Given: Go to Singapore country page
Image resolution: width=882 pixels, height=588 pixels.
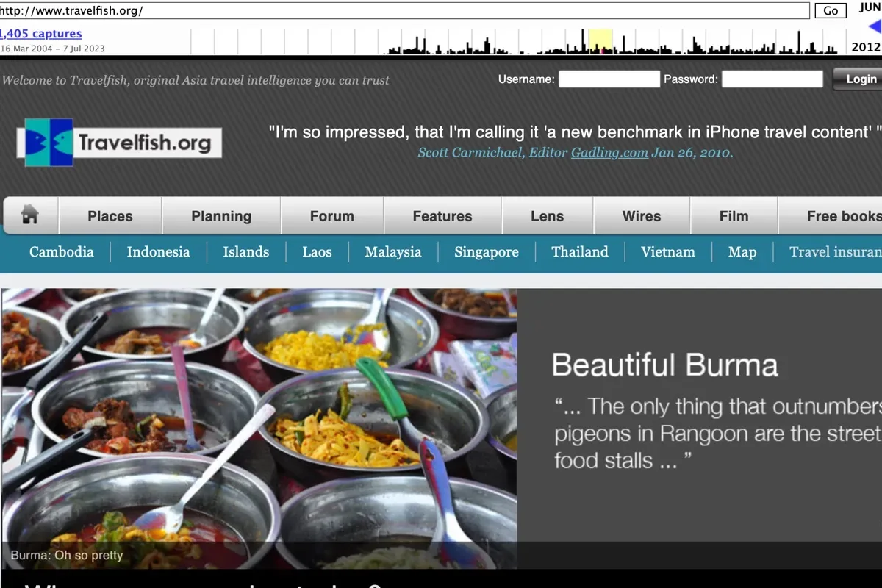Looking at the screenshot, I should tap(487, 252).
